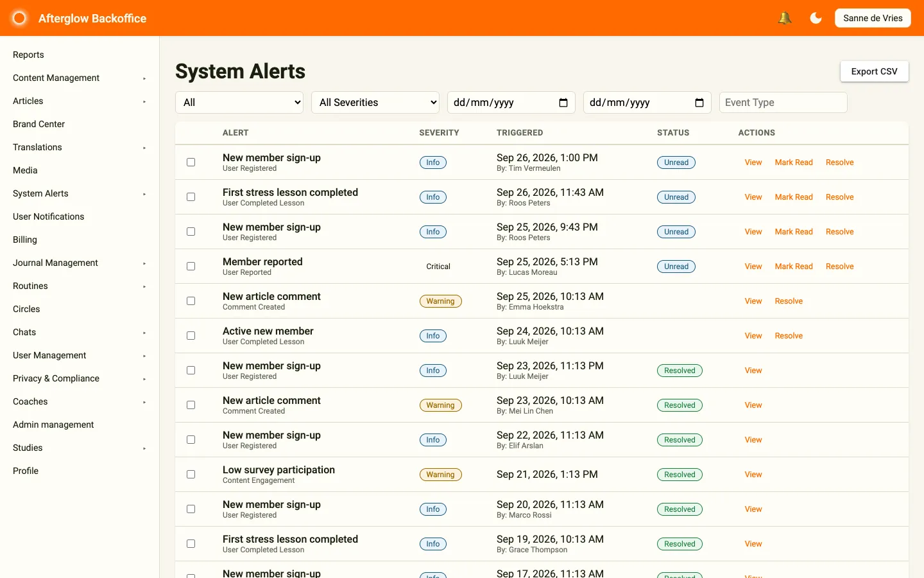Click the System Alerts page heading

(240, 71)
